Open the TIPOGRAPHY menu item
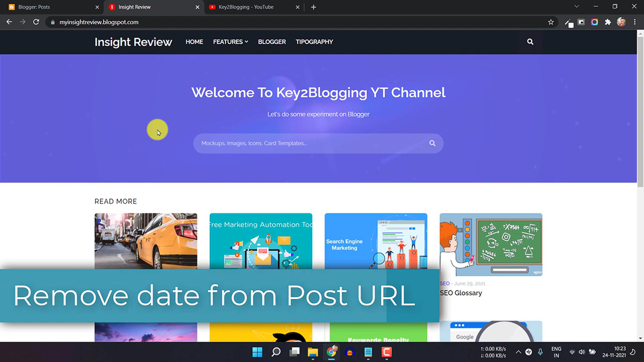 point(314,42)
